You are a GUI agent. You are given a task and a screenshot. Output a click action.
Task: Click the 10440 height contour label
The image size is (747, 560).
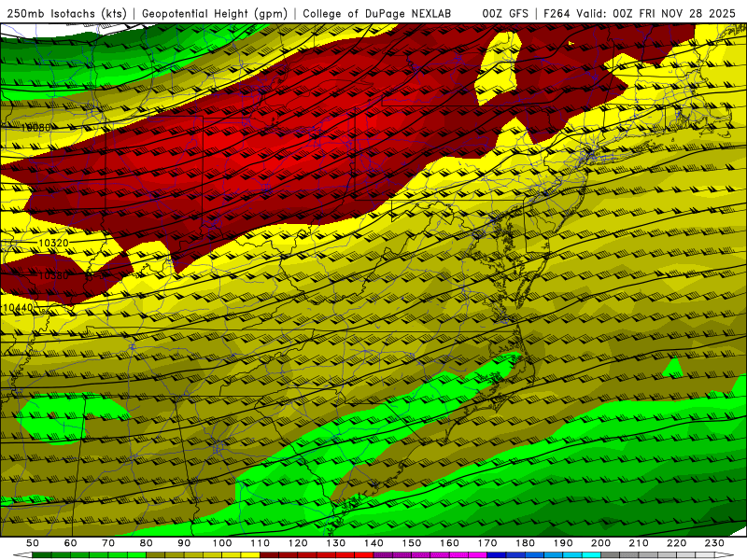point(18,308)
